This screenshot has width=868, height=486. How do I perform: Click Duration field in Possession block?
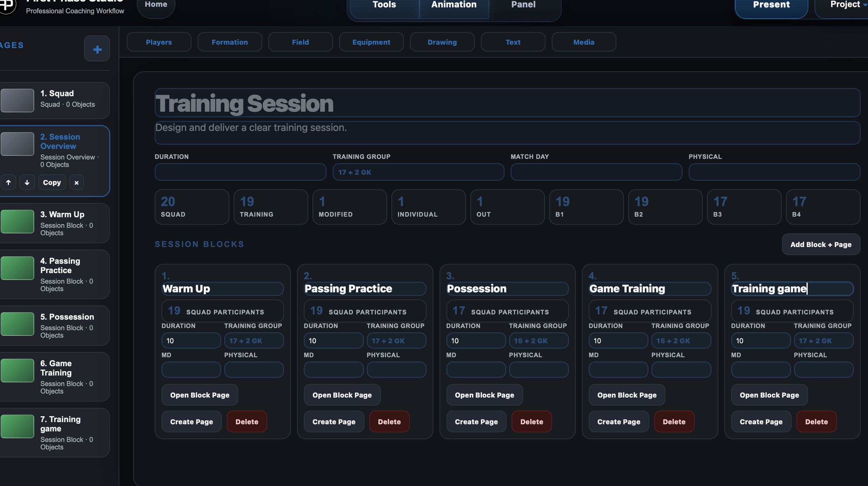(476, 341)
